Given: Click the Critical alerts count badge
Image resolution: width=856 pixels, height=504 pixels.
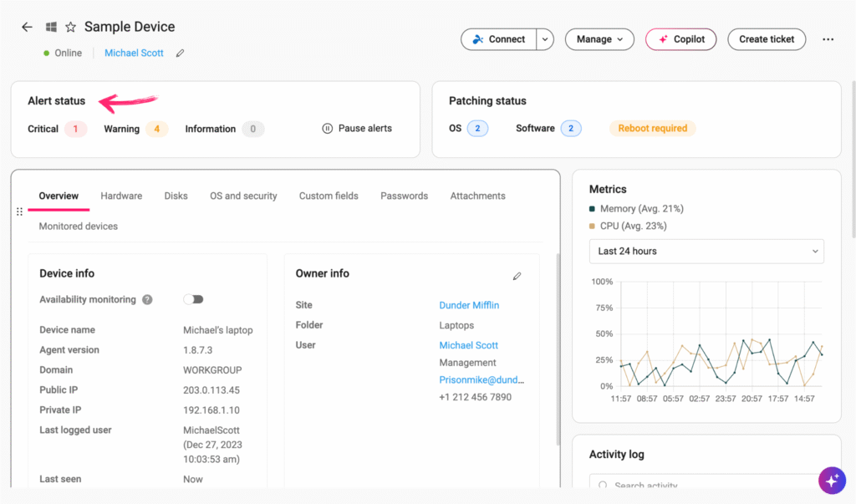Looking at the screenshot, I should point(75,130).
